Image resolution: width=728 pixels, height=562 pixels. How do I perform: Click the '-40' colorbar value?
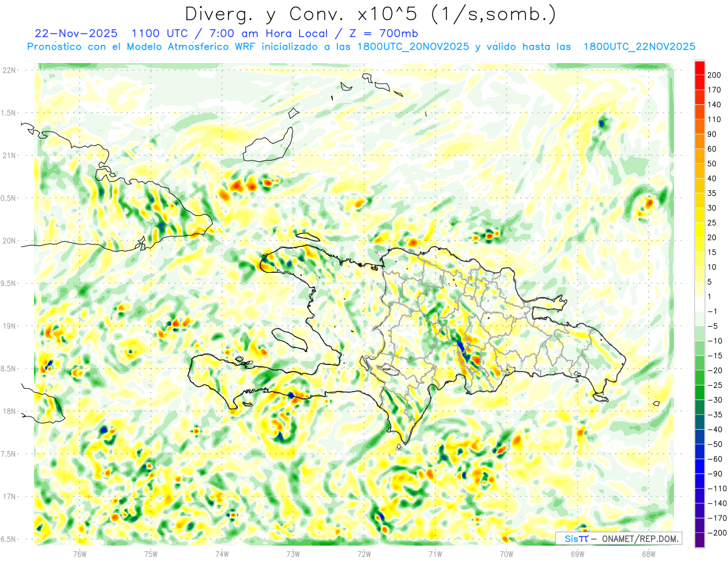(x=715, y=429)
